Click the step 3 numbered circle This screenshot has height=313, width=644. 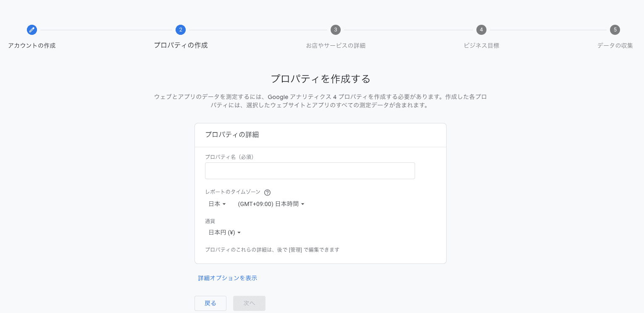point(335,30)
